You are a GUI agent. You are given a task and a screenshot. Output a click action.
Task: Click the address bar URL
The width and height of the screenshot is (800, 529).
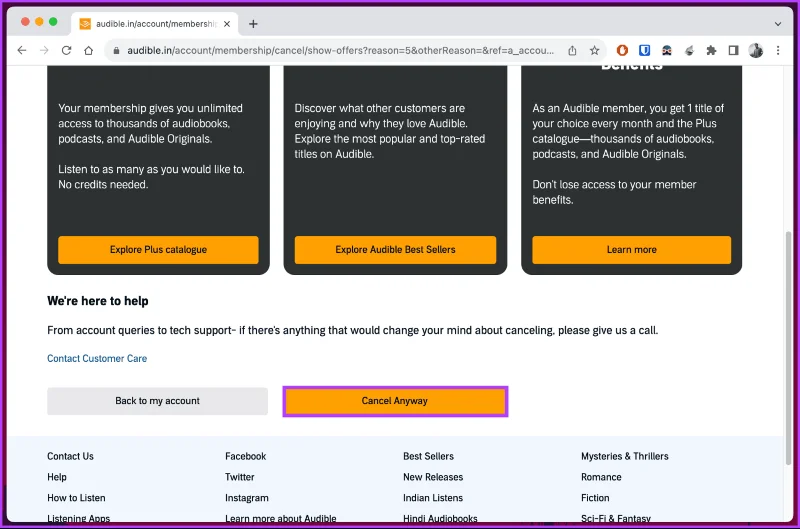pos(340,51)
